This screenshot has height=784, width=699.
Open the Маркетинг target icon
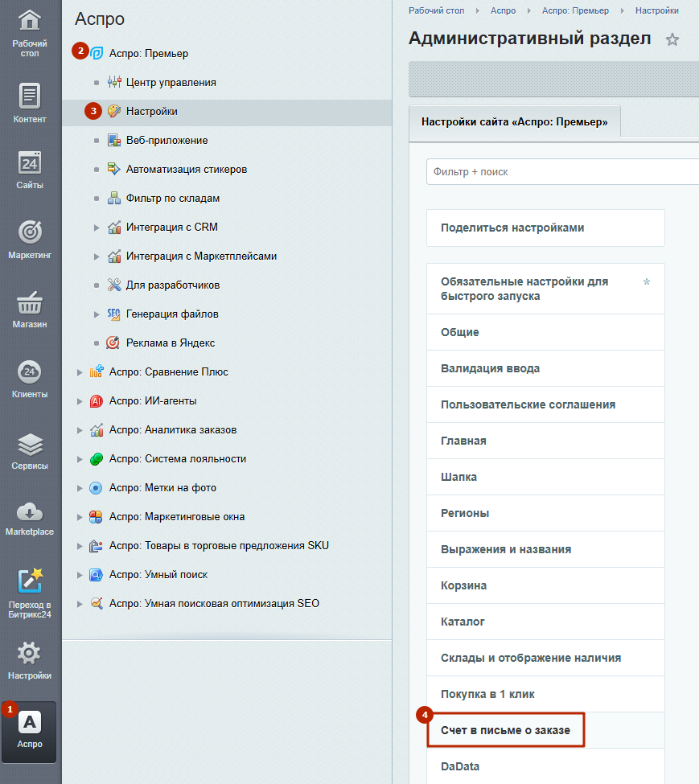30,232
